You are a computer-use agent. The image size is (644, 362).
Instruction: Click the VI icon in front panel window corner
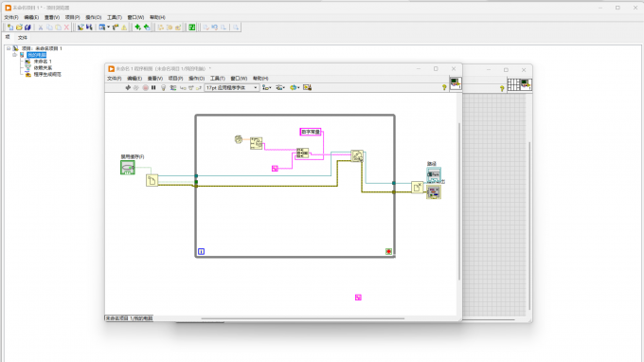tap(527, 84)
